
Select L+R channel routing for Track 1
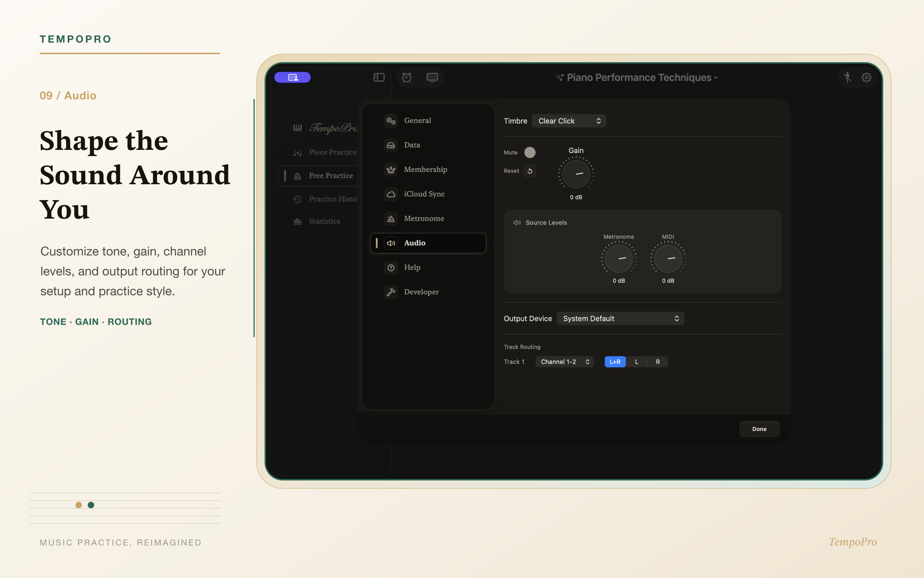[615, 362]
